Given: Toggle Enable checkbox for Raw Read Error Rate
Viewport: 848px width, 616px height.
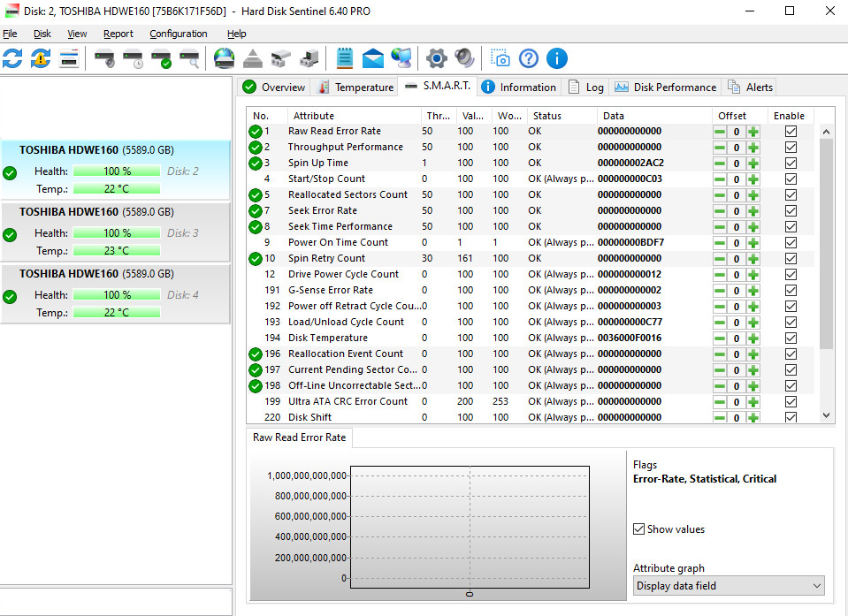Looking at the screenshot, I should click(x=791, y=132).
